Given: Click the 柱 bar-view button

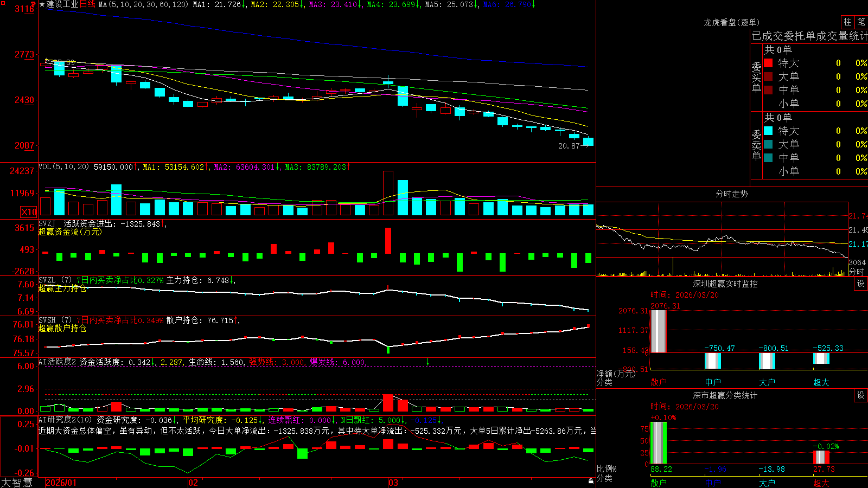Looking at the screenshot, I should pos(847,22).
